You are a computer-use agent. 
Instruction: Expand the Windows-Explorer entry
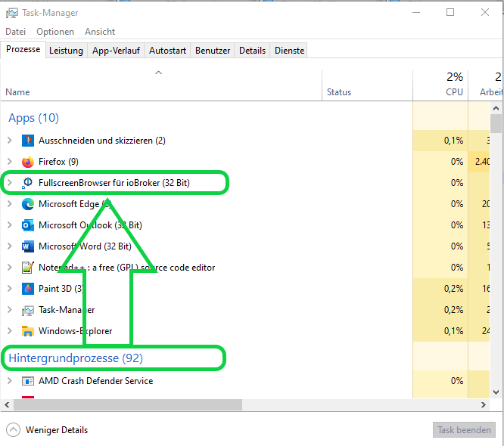pos(10,331)
